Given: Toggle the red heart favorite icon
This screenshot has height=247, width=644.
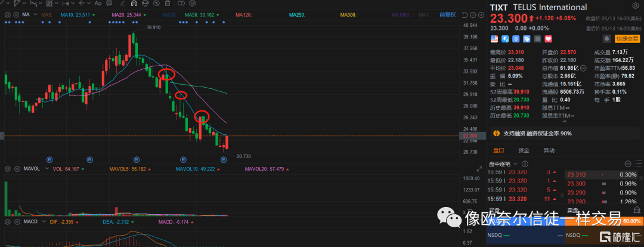Looking at the screenshot, I should point(548,39).
